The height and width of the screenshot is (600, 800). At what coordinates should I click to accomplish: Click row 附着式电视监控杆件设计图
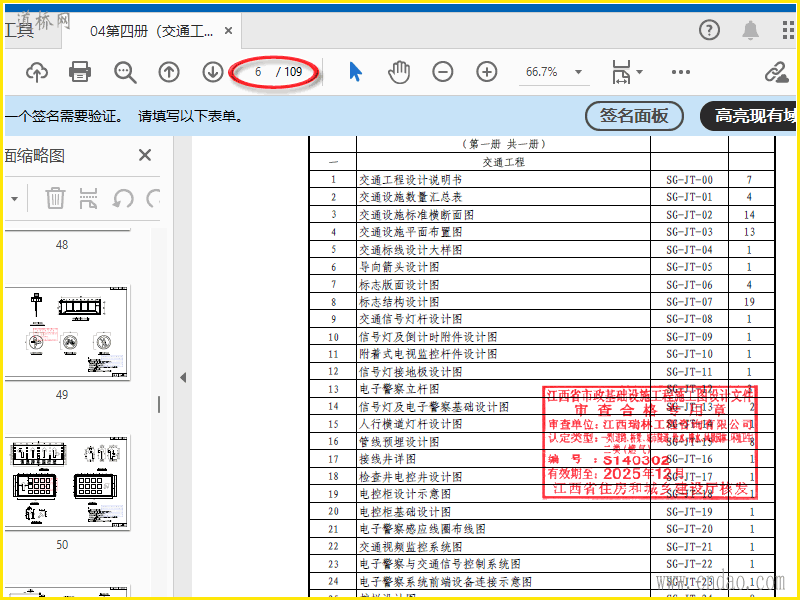coord(541,354)
